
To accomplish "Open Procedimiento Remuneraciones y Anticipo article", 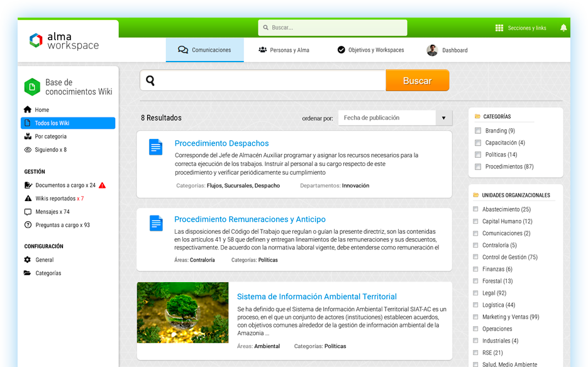I will point(250,219).
